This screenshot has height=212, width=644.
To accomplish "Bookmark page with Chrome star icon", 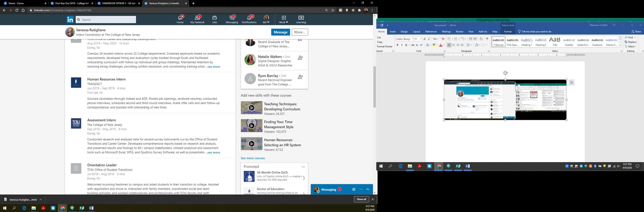I will point(333,10).
